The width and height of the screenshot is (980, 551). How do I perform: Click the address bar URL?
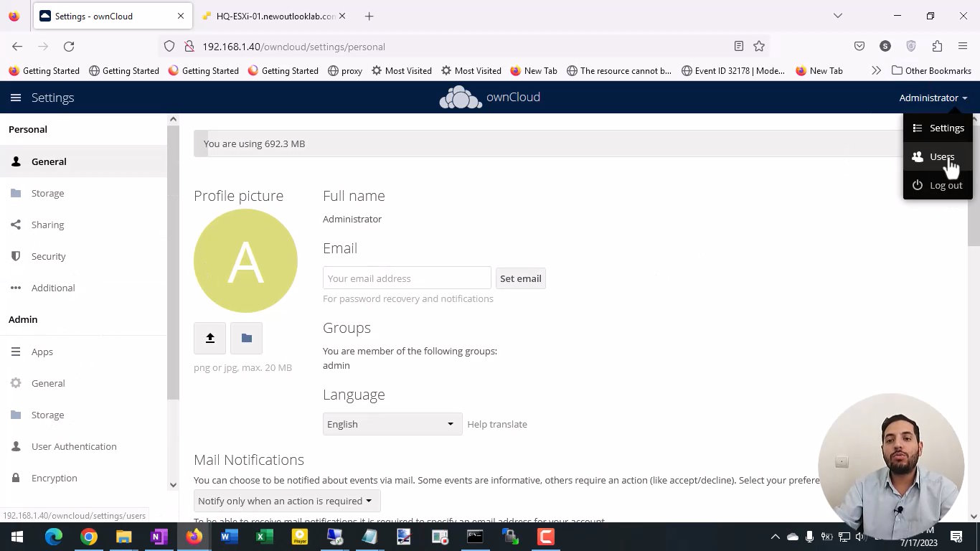pyautogui.click(x=293, y=47)
